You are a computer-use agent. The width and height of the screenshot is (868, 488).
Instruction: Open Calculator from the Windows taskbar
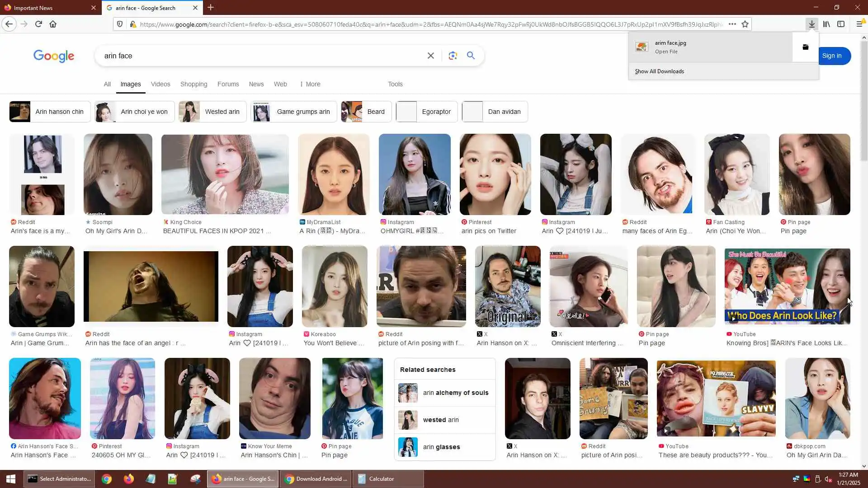(388, 479)
